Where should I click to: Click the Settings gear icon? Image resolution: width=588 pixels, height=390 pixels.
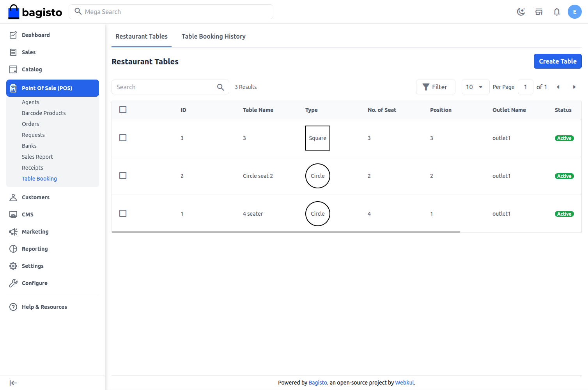13,266
